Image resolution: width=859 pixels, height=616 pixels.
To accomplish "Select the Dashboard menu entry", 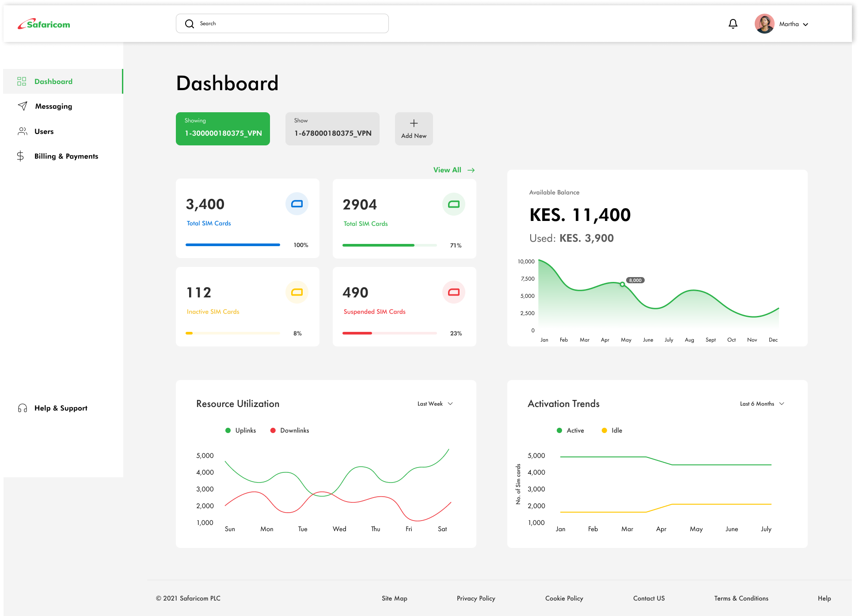I will coord(53,81).
